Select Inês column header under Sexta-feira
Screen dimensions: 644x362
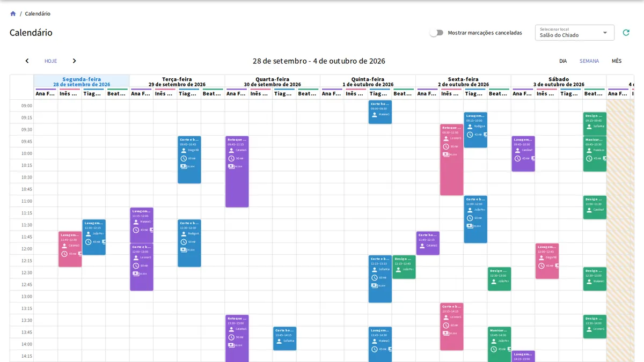point(451,93)
